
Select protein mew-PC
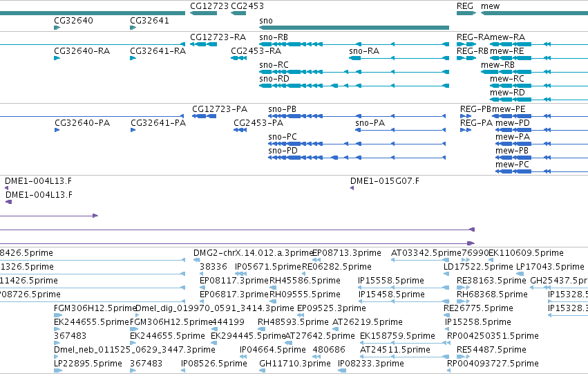click(512, 165)
